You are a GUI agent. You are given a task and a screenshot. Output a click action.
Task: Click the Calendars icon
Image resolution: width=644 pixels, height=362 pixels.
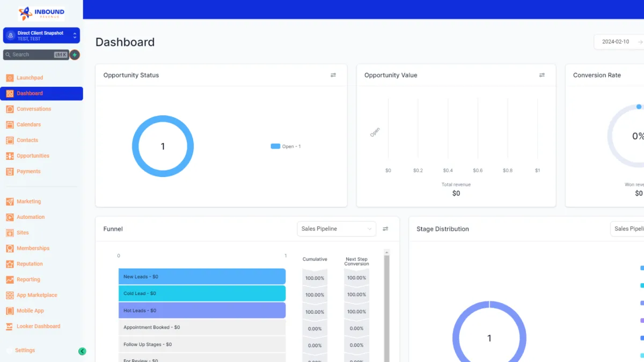pyautogui.click(x=10, y=124)
